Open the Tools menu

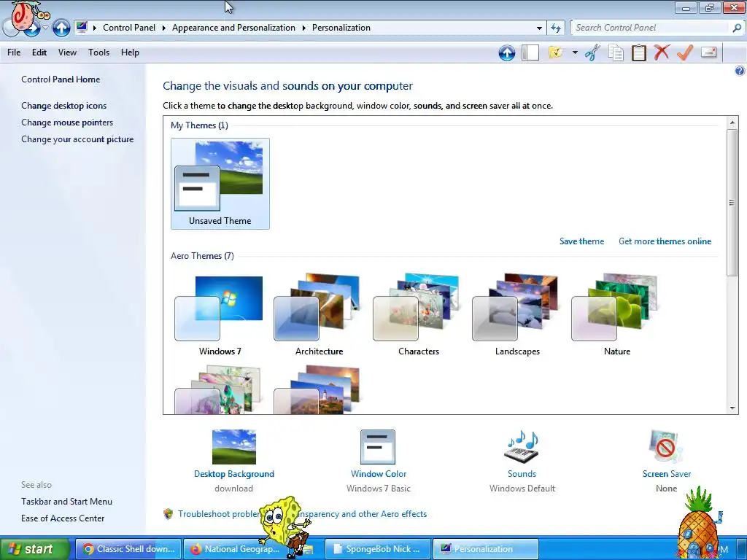coord(98,52)
